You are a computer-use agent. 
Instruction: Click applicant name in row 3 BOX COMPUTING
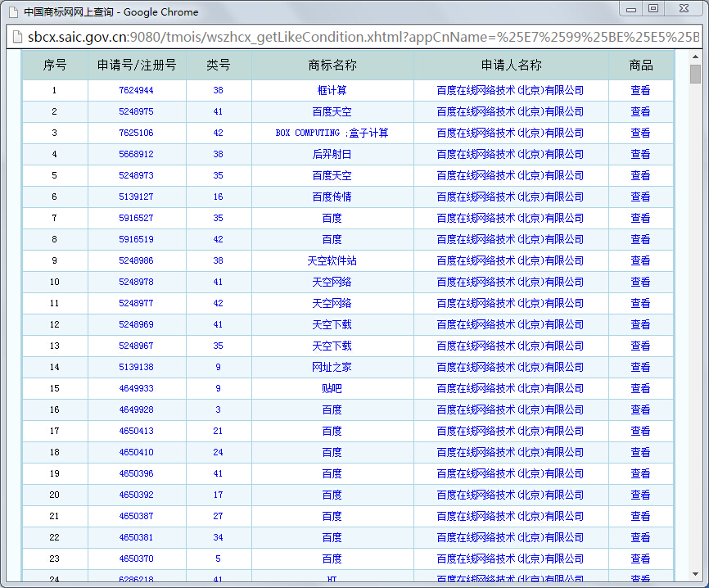point(510,133)
